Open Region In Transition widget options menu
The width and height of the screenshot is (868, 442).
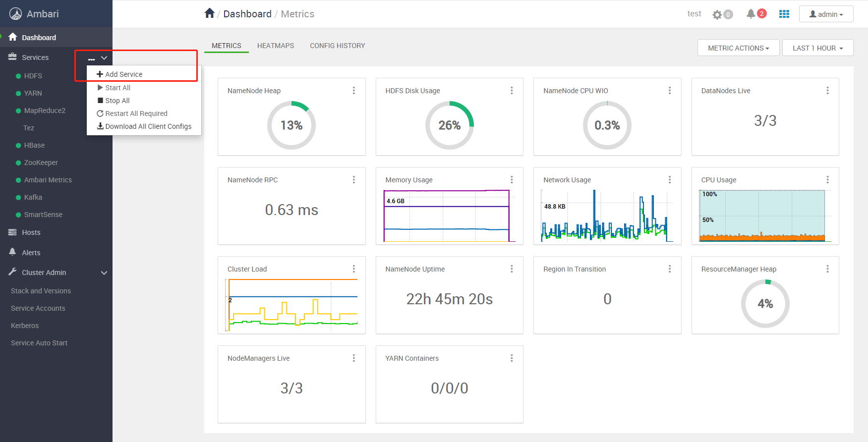(x=670, y=269)
